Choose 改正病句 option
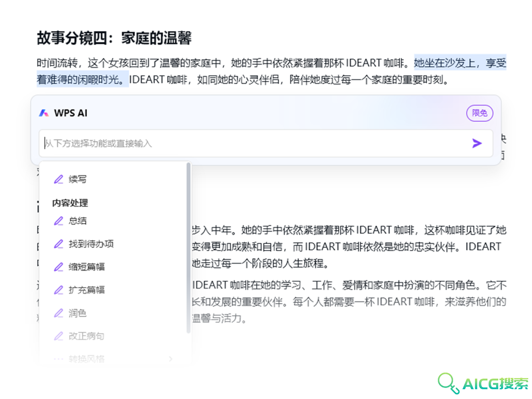 [86, 336]
